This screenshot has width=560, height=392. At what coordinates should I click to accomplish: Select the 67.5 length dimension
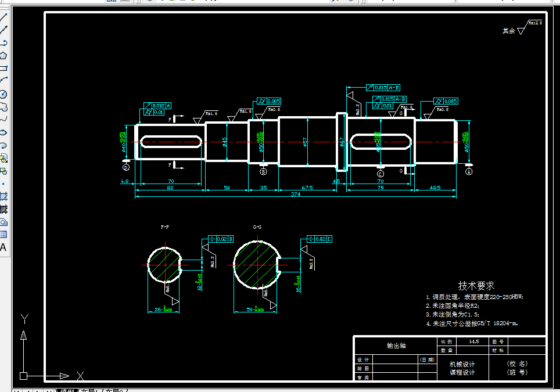tap(307, 188)
